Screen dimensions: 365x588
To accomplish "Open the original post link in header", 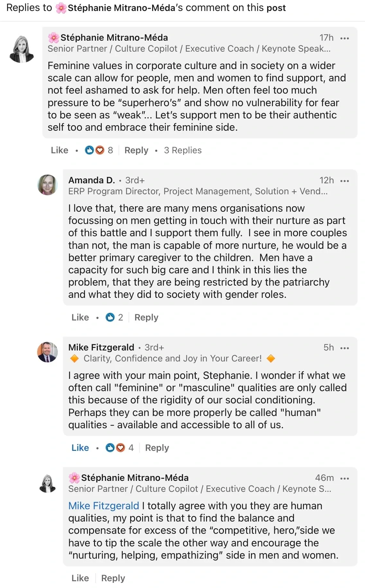I will (x=276, y=8).
